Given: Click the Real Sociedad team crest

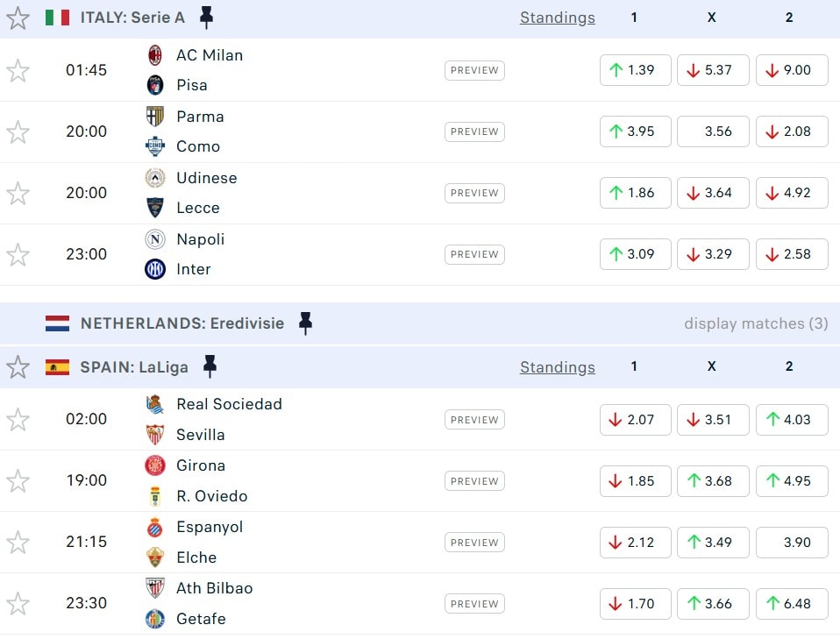Looking at the screenshot, I should [155, 404].
